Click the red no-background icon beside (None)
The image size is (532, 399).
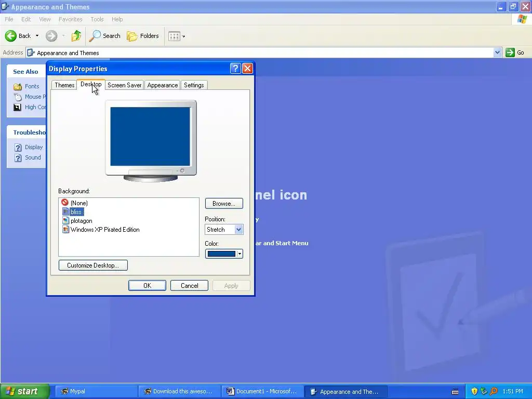[65, 203]
